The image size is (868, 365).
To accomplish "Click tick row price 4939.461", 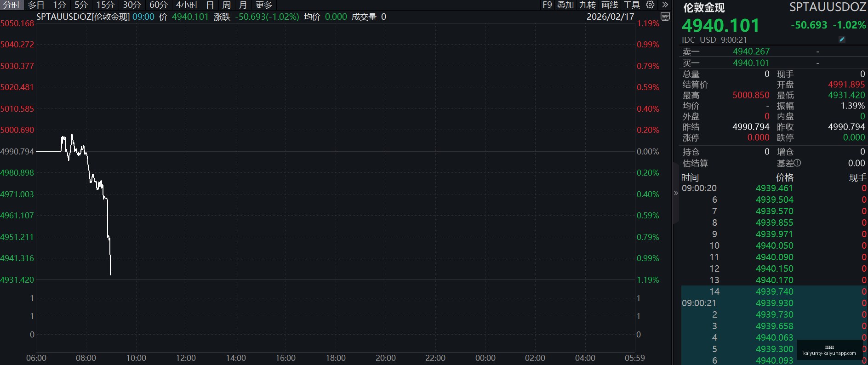I will [x=774, y=188].
